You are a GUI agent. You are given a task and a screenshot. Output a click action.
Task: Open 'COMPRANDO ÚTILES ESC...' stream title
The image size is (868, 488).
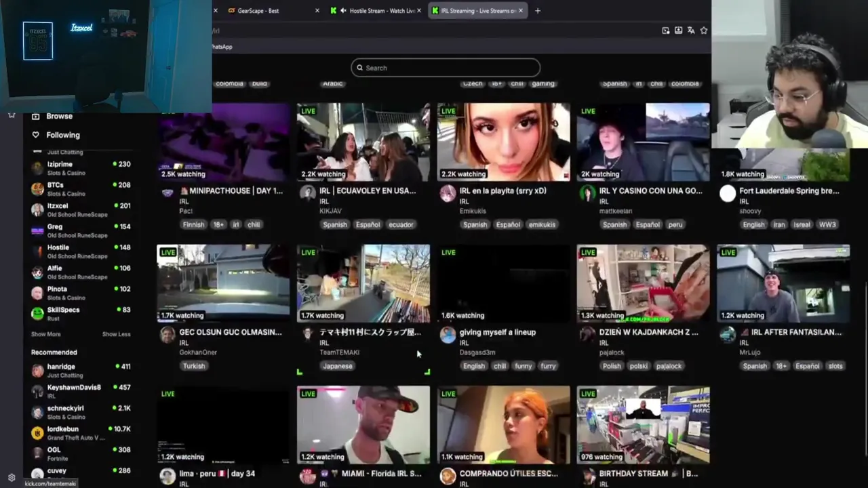[509, 474]
